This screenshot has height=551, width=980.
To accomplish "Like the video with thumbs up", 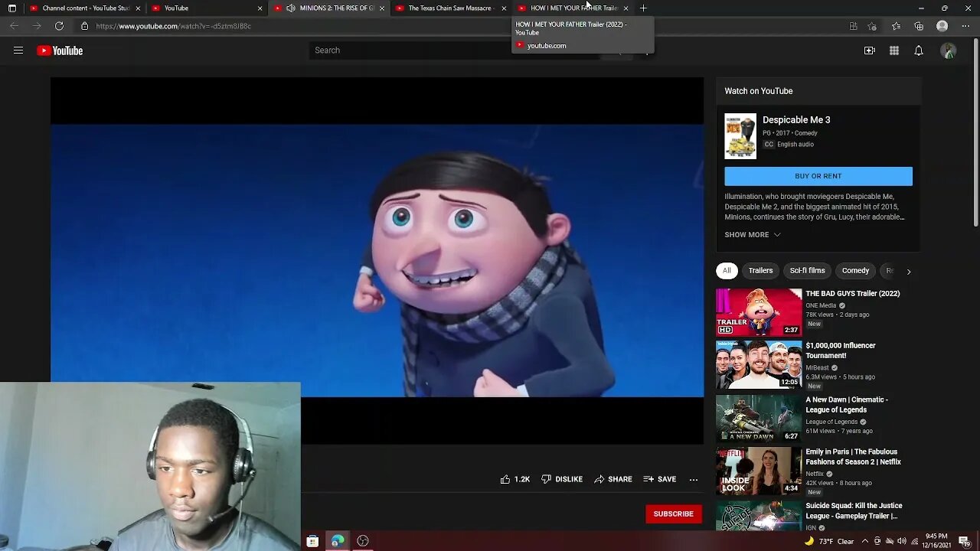I will coord(515,479).
